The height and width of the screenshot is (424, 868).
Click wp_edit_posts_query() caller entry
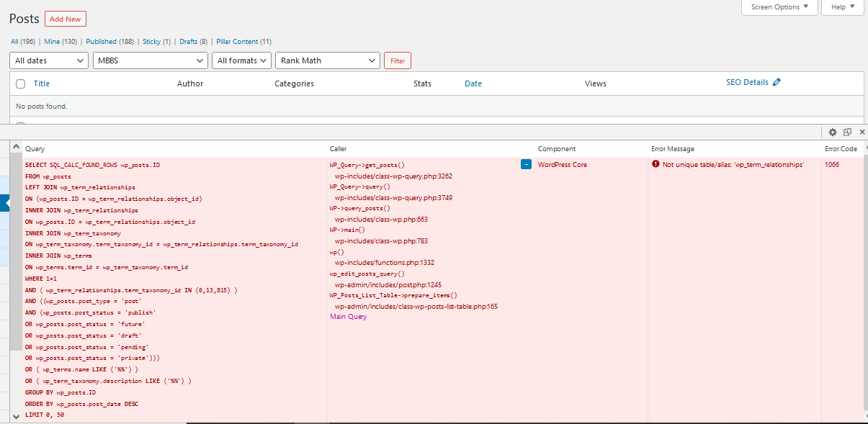[367, 274]
